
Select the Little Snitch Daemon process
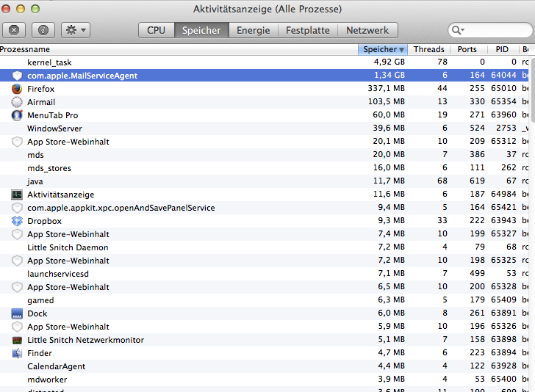tap(265, 247)
